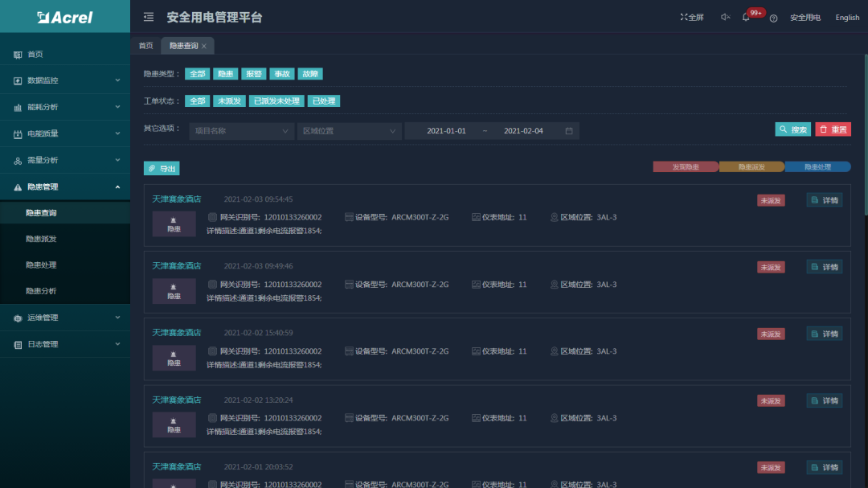Click the fullscreen 全屏 icon
Screen dimensions: 868x488
coord(691,17)
